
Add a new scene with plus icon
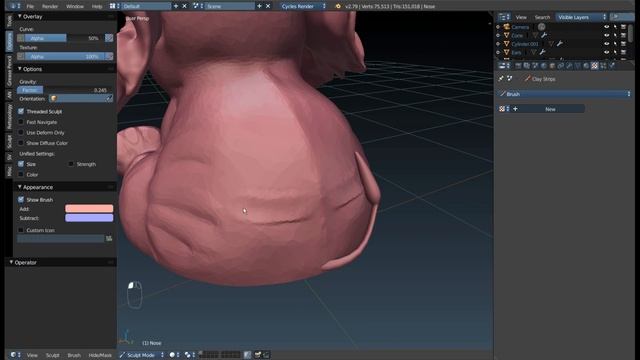[259, 6]
